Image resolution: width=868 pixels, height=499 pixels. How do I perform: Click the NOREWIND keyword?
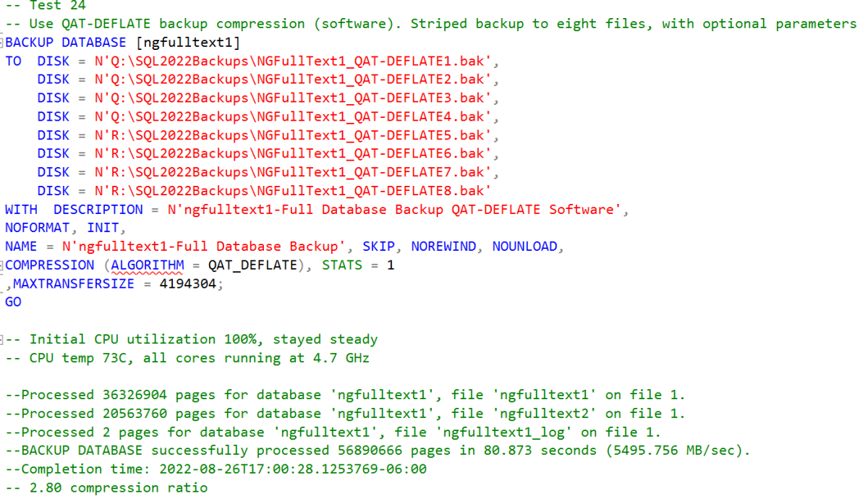(443, 246)
